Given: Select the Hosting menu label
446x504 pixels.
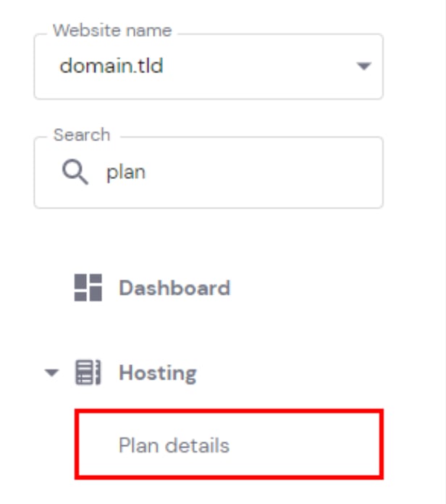Looking at the screenshot, I should coord(158,374).
